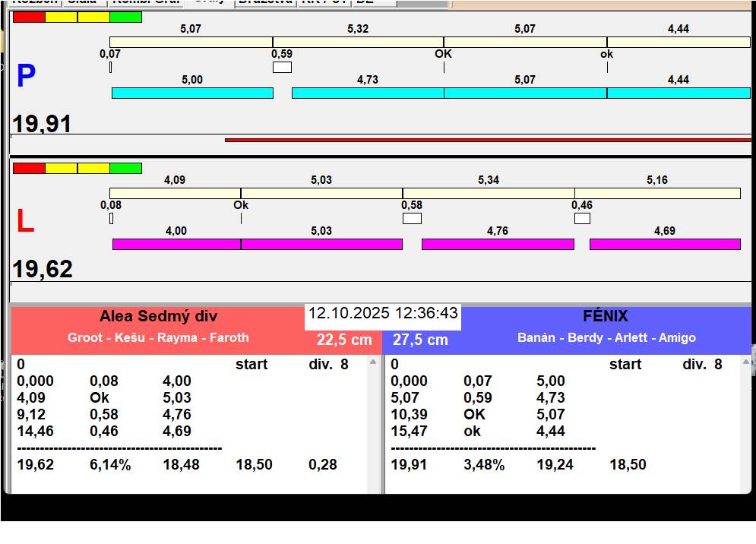Select the 9,12 0,58 4,76 row in Alea list

[104, 415]
